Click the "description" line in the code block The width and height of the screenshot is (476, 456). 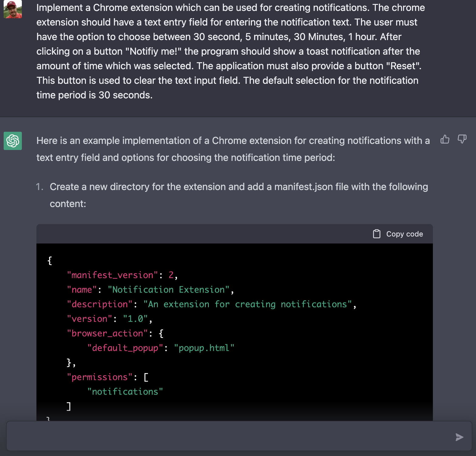(x=212, y=304)
